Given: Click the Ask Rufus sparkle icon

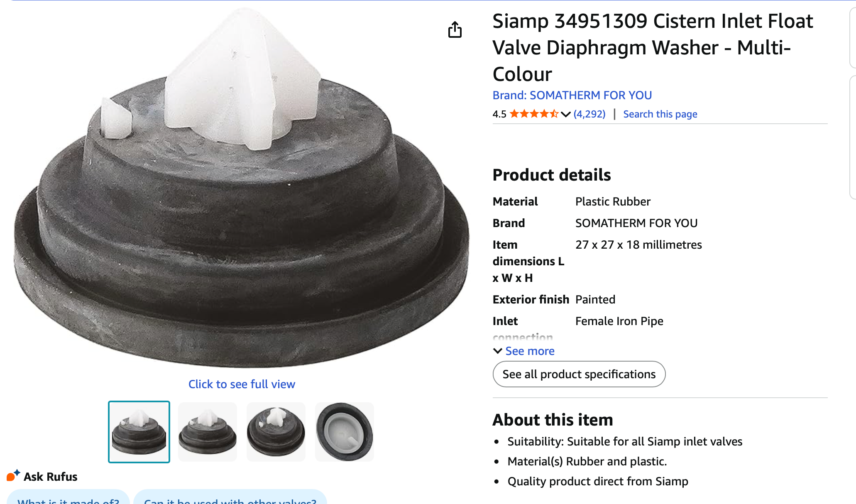Looking at the screenshot, I should pyautogui.click(x=13, y=475).
